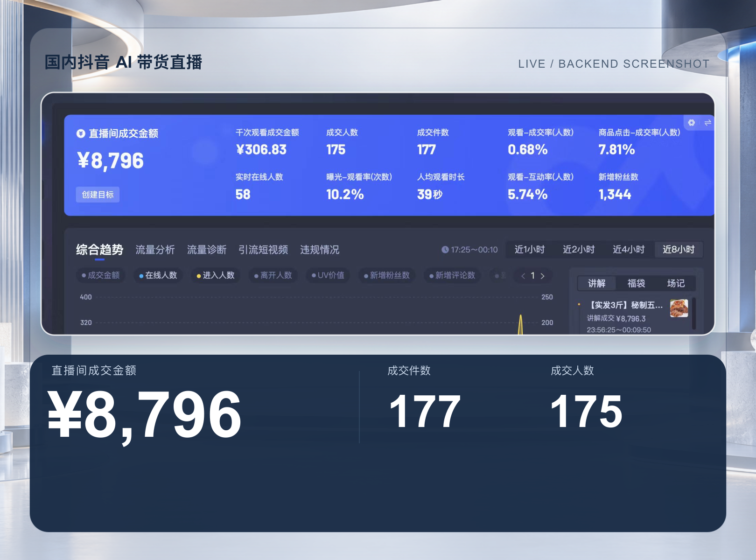This screenshot has width=756, height=560.
Task: Click the 58 实时在线人数 value
Action: [243, 195]
